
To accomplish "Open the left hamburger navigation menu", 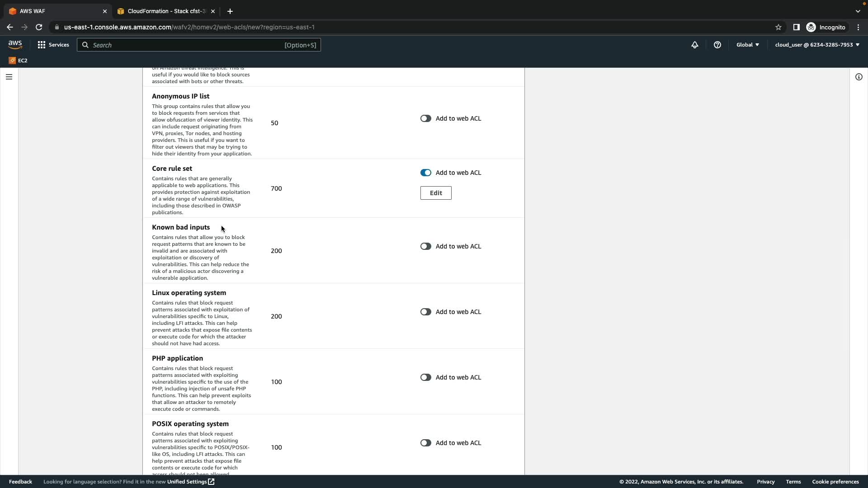I will tap(9, 77).
